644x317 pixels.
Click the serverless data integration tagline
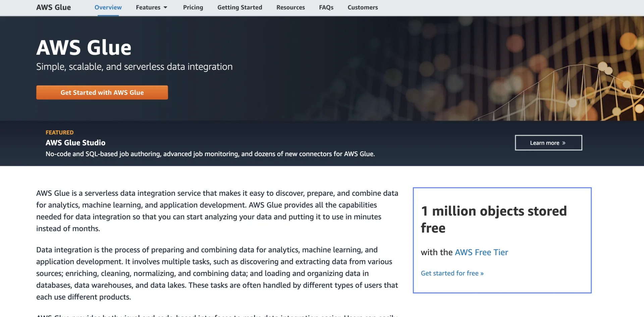[x=135, y=66]
